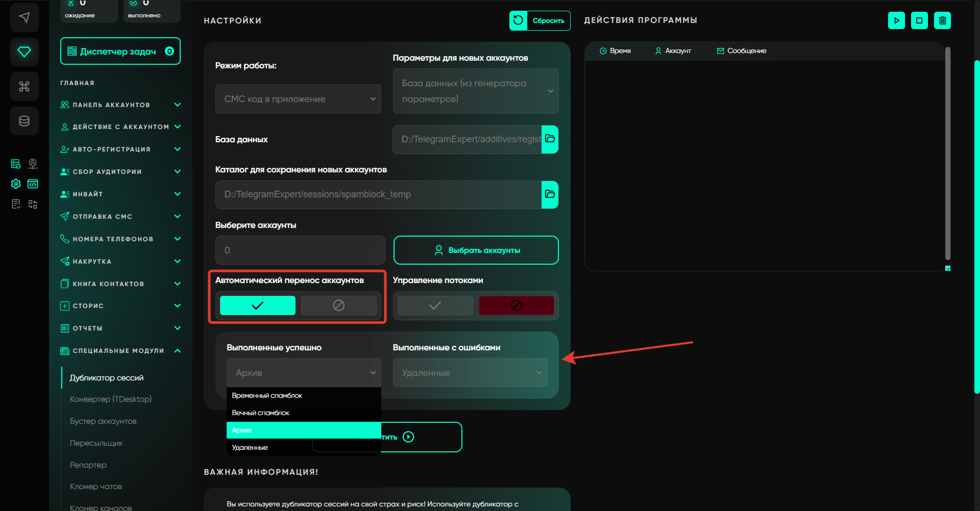Viewport: 980px width, 511px height.
Task: Click the stop square button in actions header
Action: [x=919, y=20]
